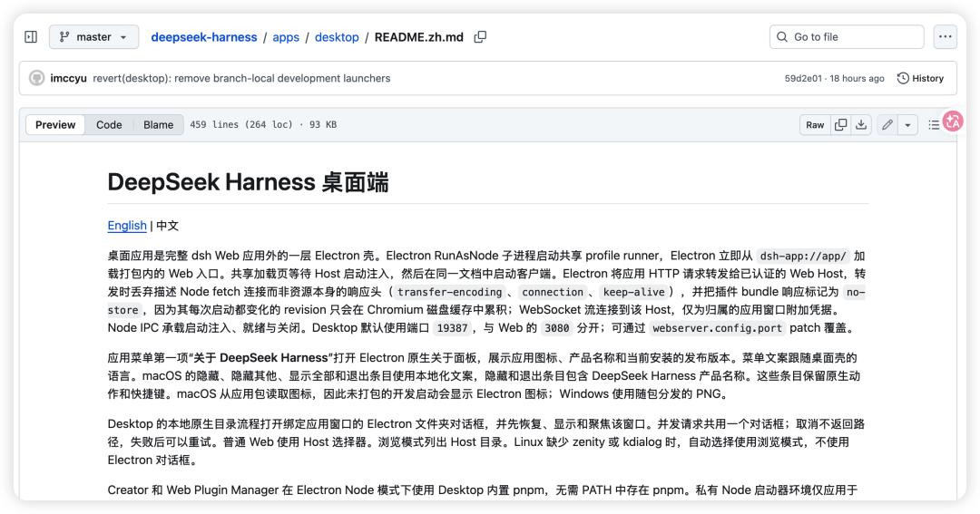Click the DeepSeek Harness 桌面端 heading
The height and width of the screenshot is (514, 980).
(248, 182)
